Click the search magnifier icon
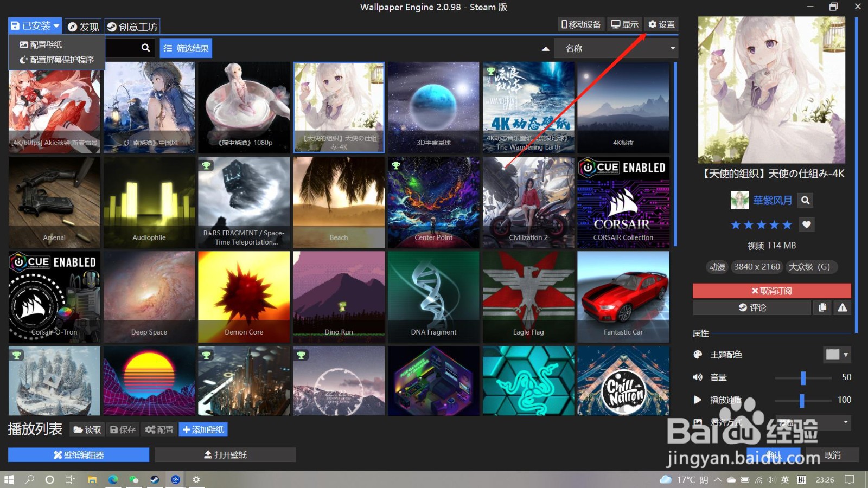The width and height of the screenshot is (868, 488). pos(145,48)
